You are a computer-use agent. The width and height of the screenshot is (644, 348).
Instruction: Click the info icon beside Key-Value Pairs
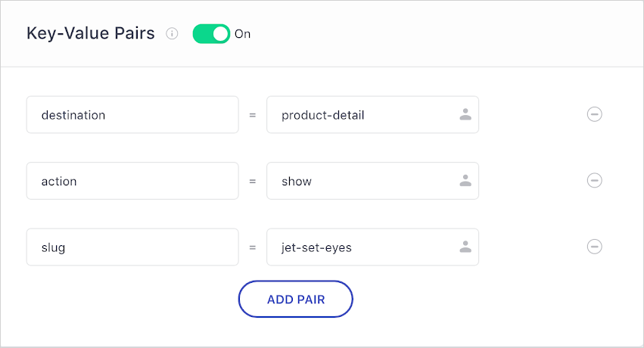[172, 34]
